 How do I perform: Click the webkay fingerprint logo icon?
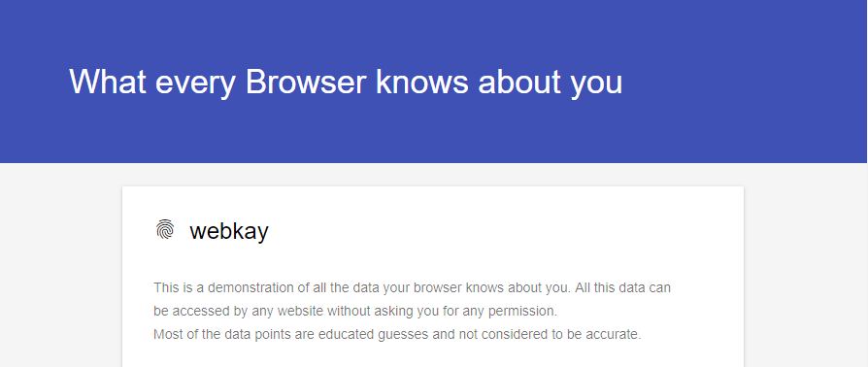pos(165,229)
